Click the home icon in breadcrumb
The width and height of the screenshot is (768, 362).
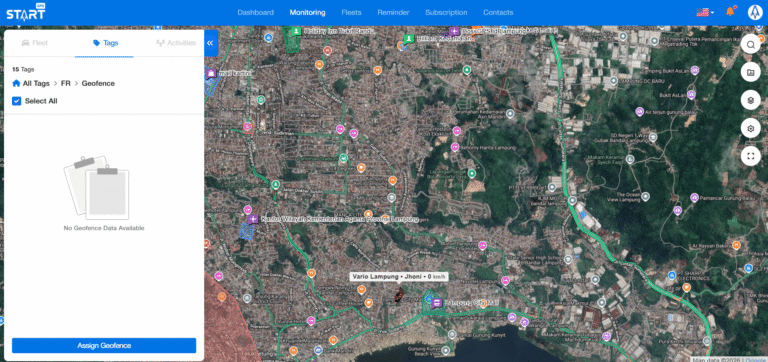click(x=16, y=83)
